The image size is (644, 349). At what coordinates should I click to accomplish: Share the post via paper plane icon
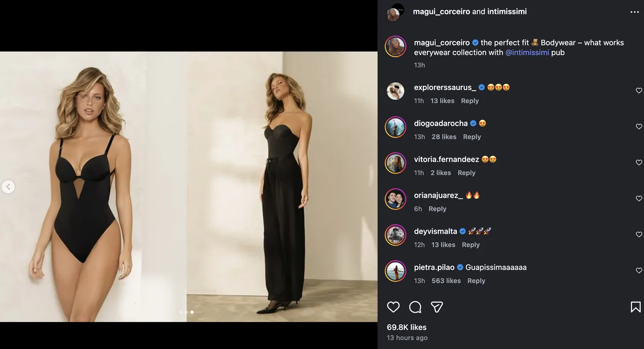tap(437, 307)
